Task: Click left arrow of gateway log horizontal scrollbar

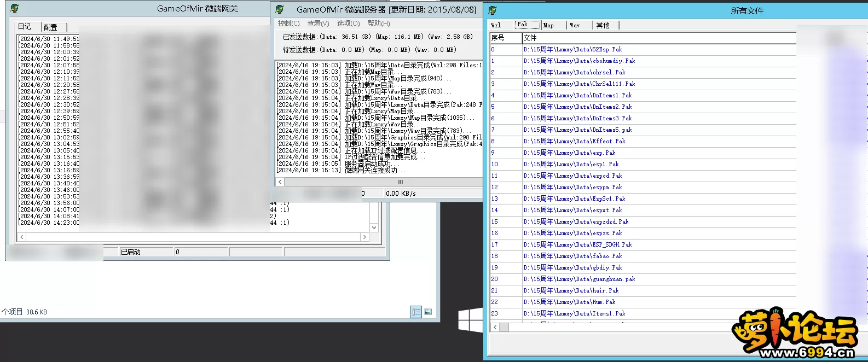Action: [21, 237]
